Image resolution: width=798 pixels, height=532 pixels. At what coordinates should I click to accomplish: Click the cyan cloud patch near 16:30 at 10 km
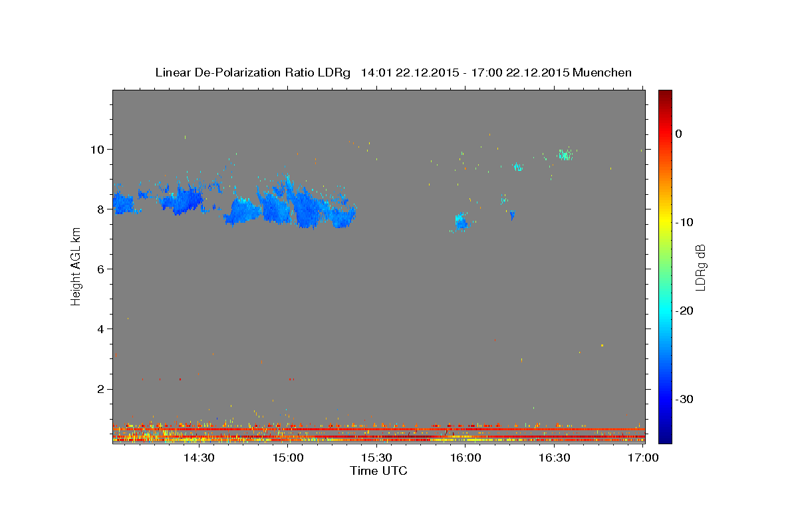(565, 155)
